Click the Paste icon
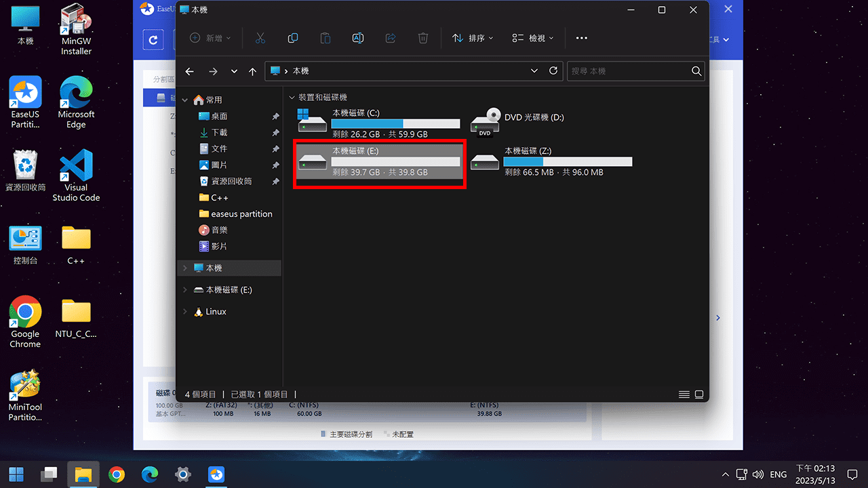Image resolution: width=868 pixels, height=488 pixels. pos(325,38)
